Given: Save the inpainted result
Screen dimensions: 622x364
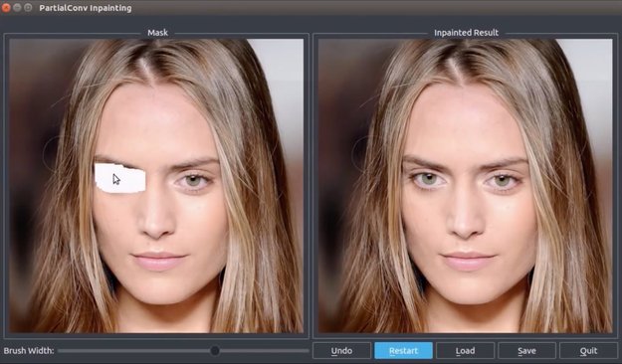Looking at the screenshot, I should click(x=526, y=350).
